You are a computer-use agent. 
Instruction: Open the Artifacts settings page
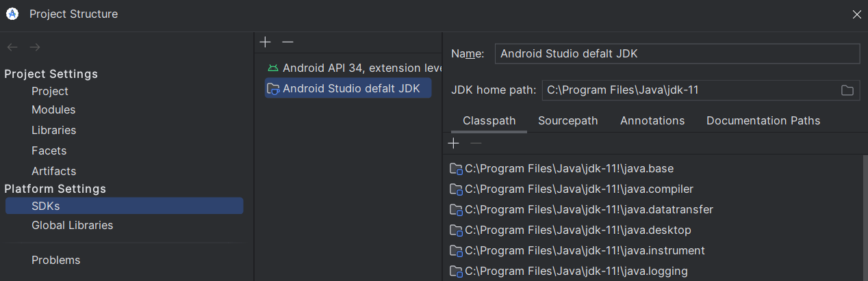53,171
